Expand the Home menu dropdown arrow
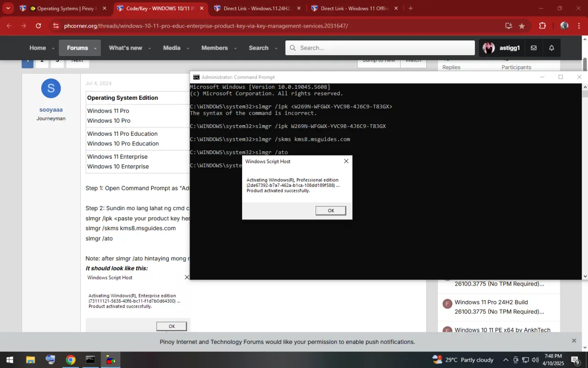 pos(53,48)
